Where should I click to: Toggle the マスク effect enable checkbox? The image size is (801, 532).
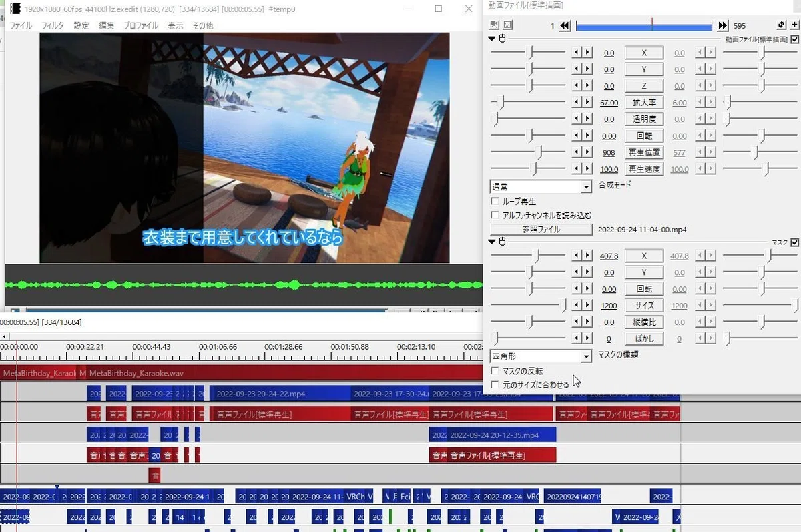(x=794, y=242)
